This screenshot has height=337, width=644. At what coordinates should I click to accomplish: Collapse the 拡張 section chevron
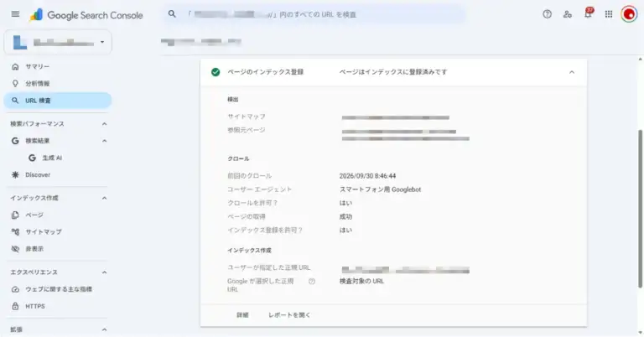[104, 329]
